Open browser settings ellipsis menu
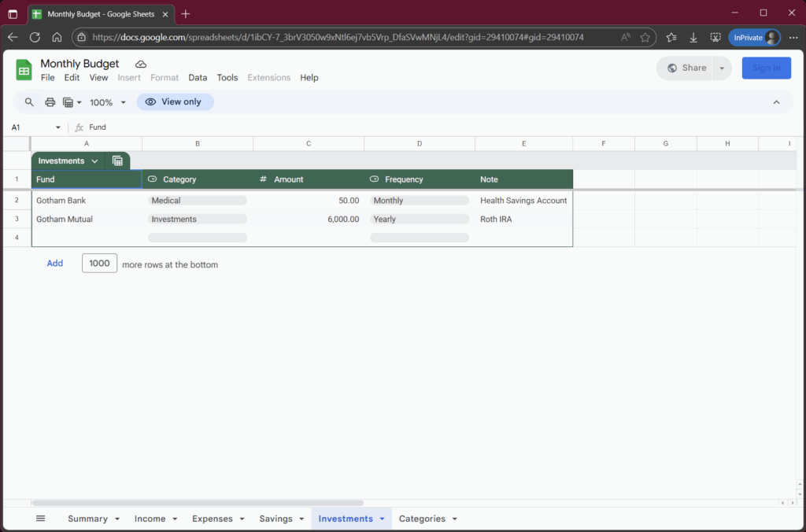Viewport: 806px width, 532px height. point(793,38)
